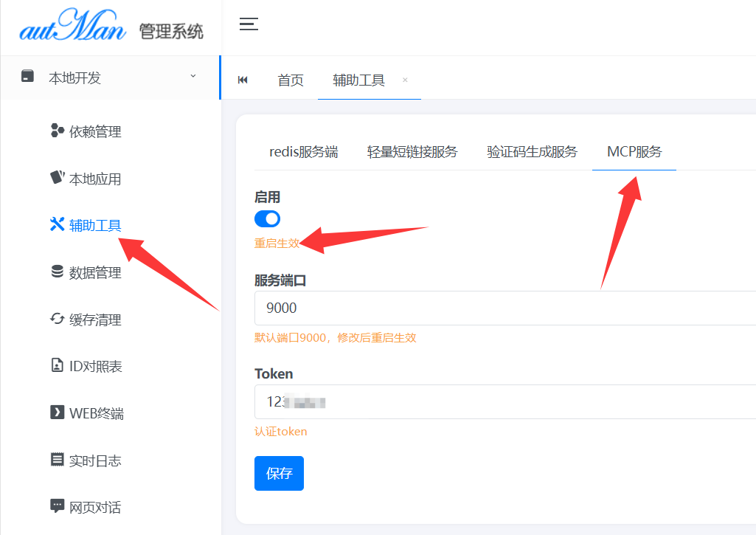Image resolution: width=756 pixels, height=535 pixels.
Task: Go to the 首页 page tab
Action: point(291,80)
